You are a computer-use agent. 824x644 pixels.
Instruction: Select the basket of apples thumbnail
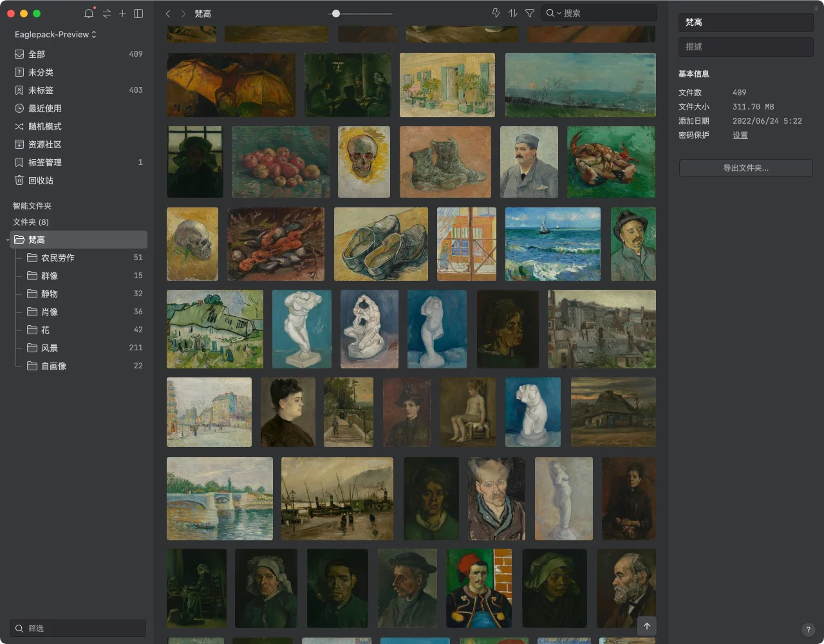[281, 162]
